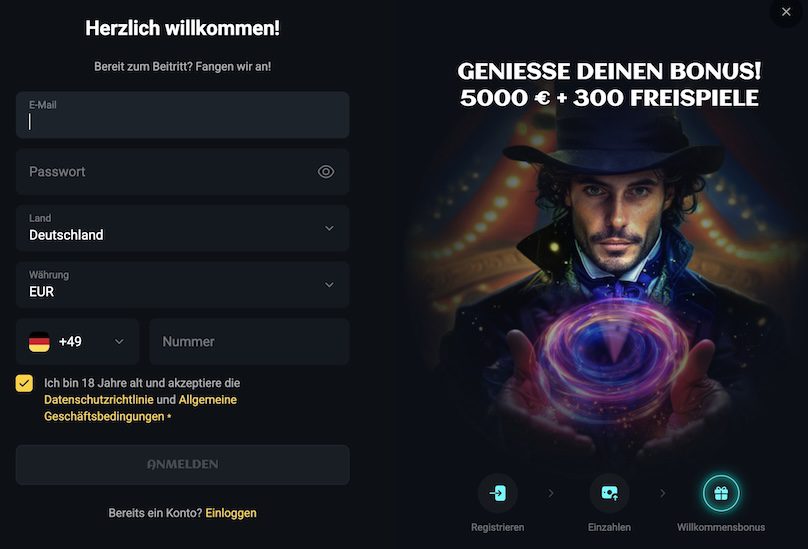The height and width of the screenshot is (549, 808).
Task: Submit with the ANMELDEN button
Action: pos(182,464)
